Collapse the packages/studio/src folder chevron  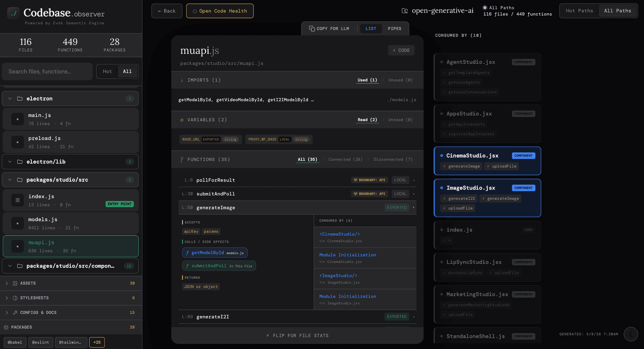click(10, 180)
